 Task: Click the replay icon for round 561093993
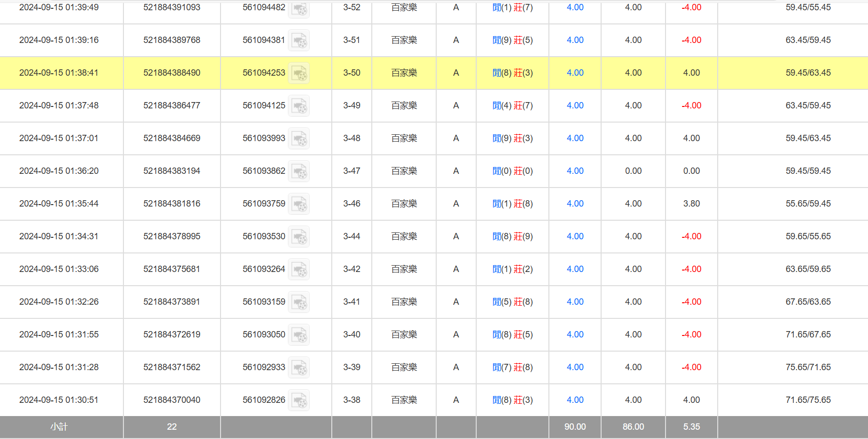[x=299, y=139]
